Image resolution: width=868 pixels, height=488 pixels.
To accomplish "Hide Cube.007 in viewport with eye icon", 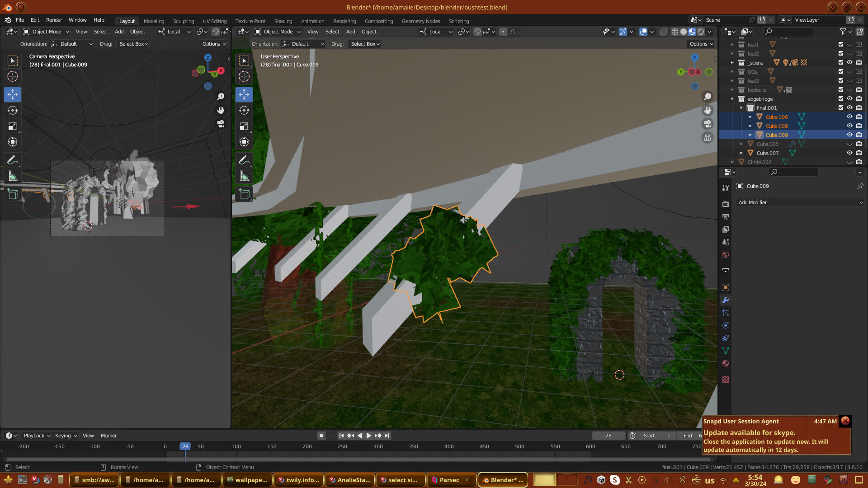I will point(849,153).
